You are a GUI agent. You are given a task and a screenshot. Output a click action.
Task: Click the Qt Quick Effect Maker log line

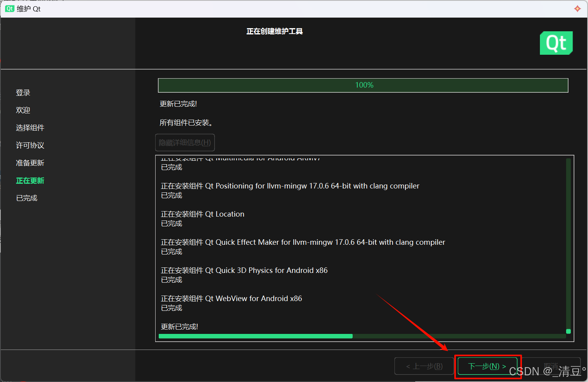[303, 242]
